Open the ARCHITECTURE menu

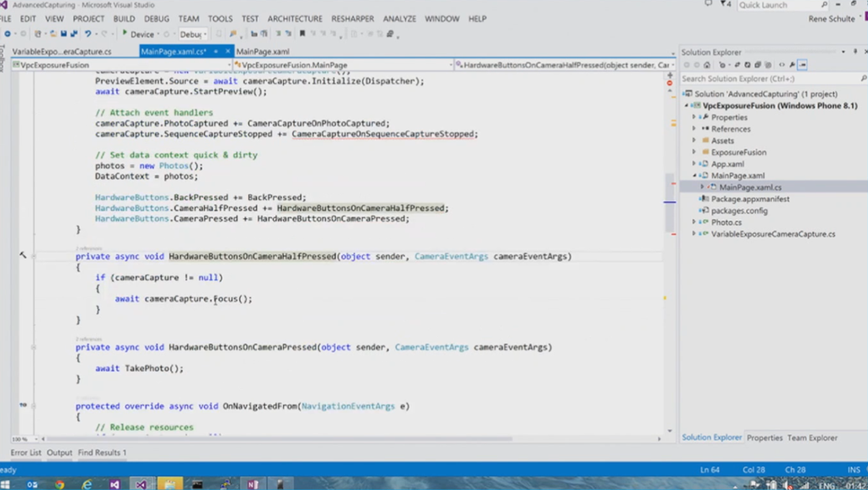295,19
